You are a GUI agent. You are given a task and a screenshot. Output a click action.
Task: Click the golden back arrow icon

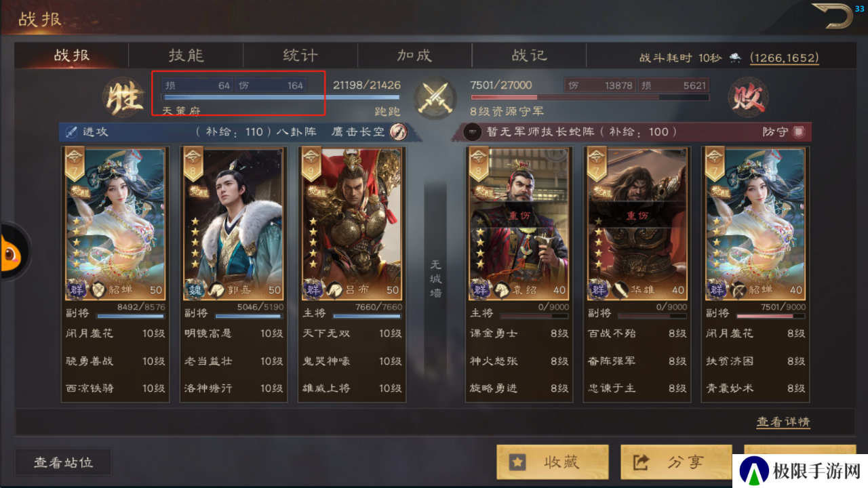pos(832,16)
